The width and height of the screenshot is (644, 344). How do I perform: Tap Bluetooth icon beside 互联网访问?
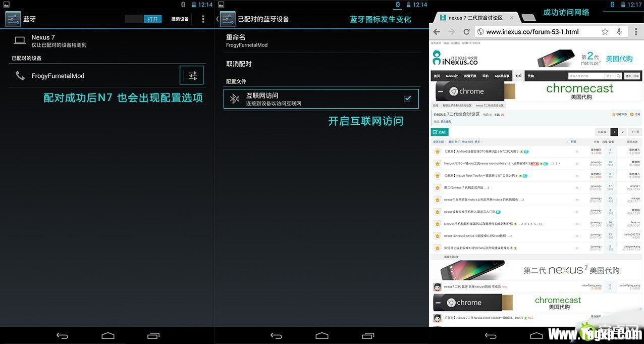coord(234,99)
